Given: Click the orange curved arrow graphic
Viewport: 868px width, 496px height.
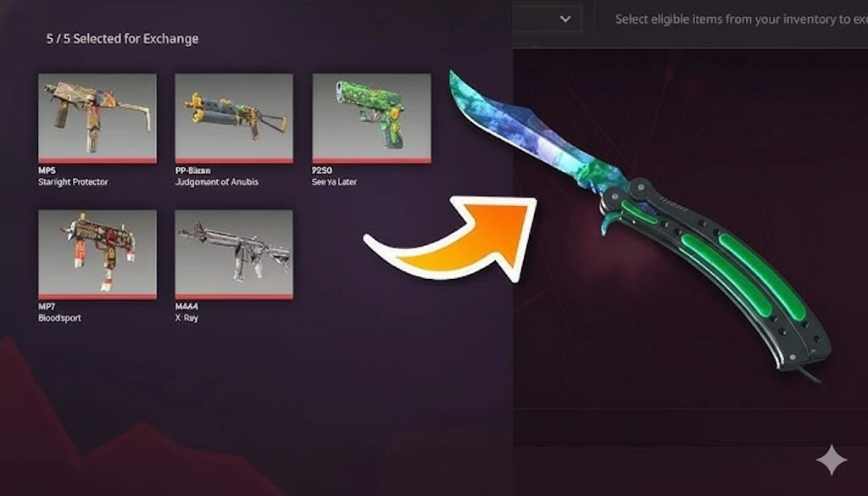Looking at the screenshot, I should pyautogui.click(x=451, y=239).
